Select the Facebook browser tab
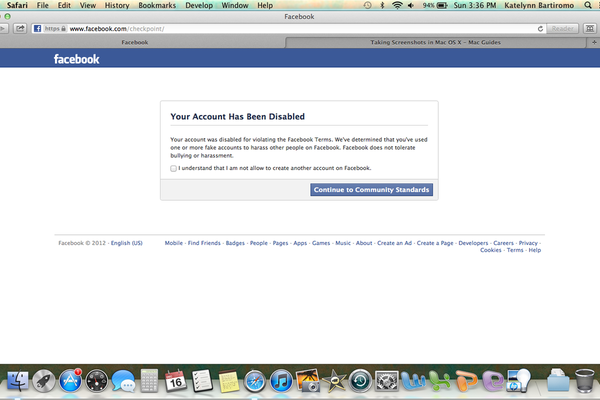Viewport: 600px width, 400px height. [135, 42]
